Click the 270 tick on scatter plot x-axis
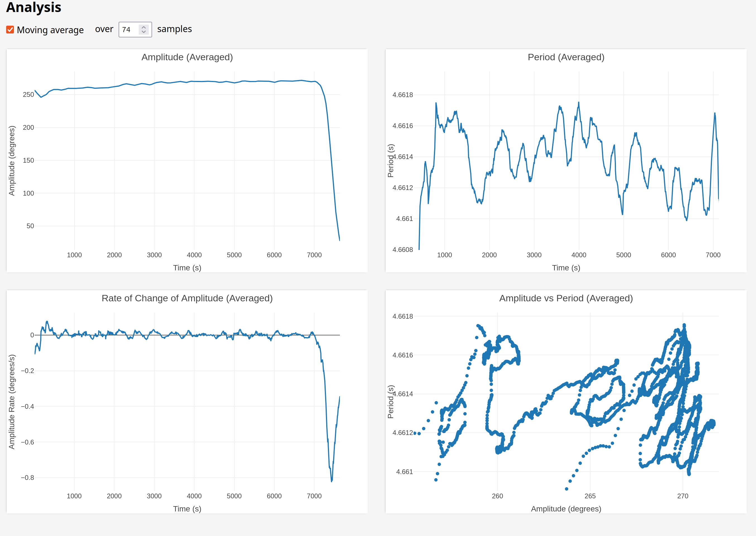 coord(682,496)
